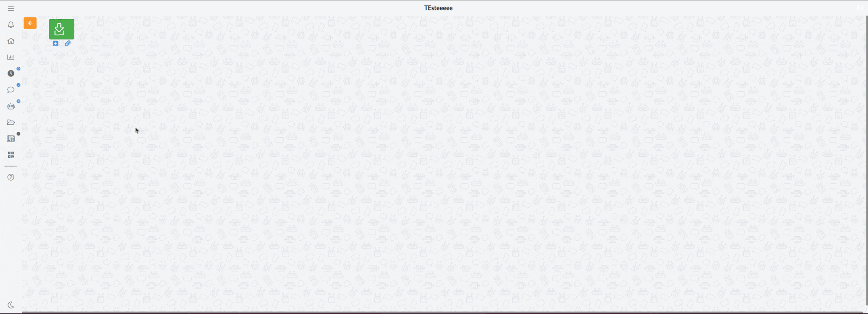Open the help question mark icon
Image resolution: width=868 pixels, height=314 pixels.
coord(11,177)
